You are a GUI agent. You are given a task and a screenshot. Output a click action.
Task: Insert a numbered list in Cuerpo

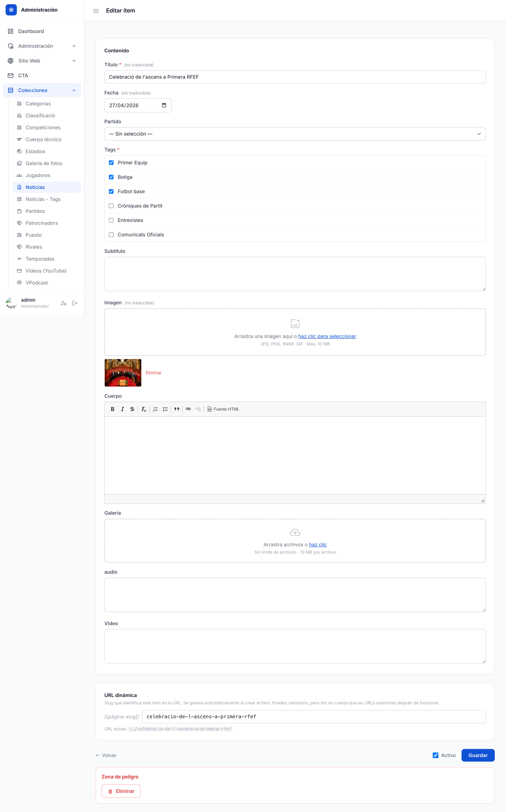tap(155, 409)
